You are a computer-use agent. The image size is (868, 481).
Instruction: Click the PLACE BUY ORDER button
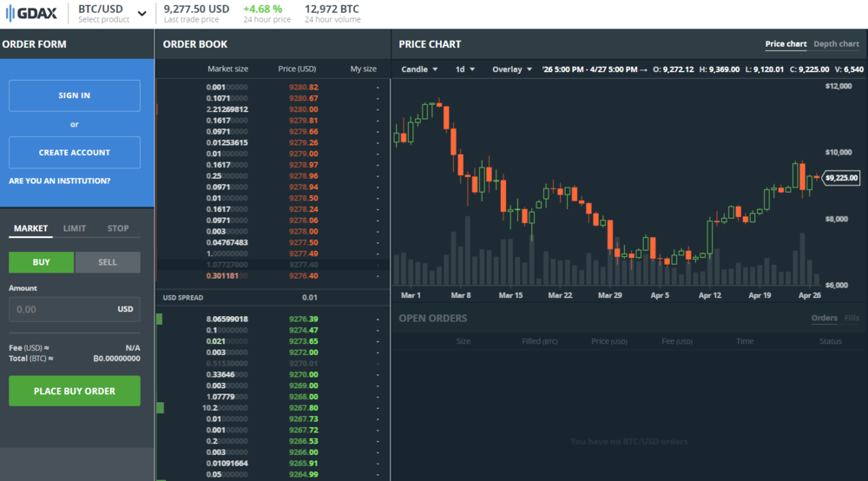[74, 391]
